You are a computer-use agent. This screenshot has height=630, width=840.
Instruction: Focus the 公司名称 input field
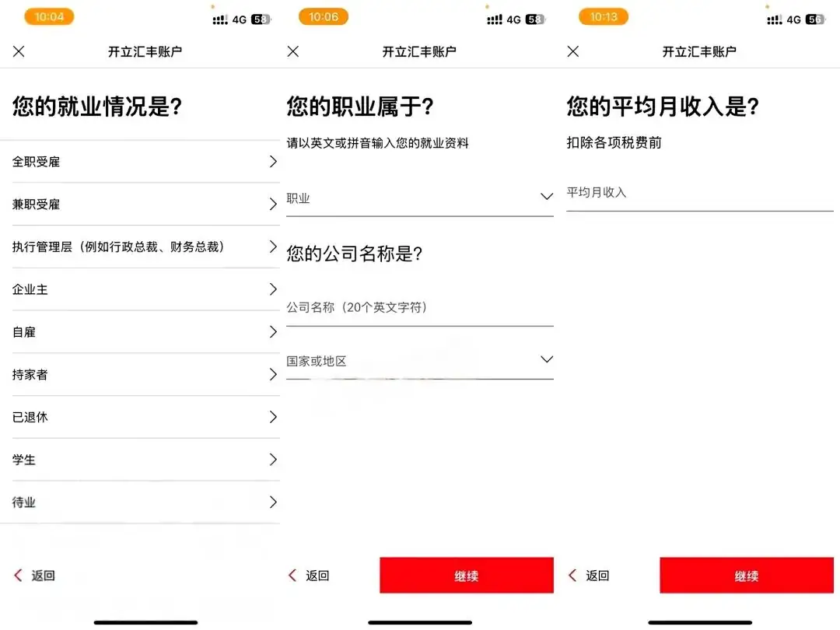coord(419,307)
